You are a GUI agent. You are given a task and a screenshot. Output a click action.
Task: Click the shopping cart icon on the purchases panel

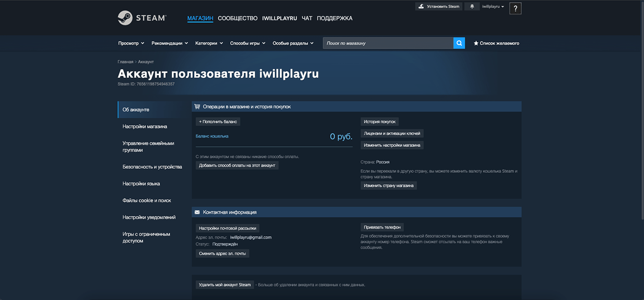click(x=197, y=106)
